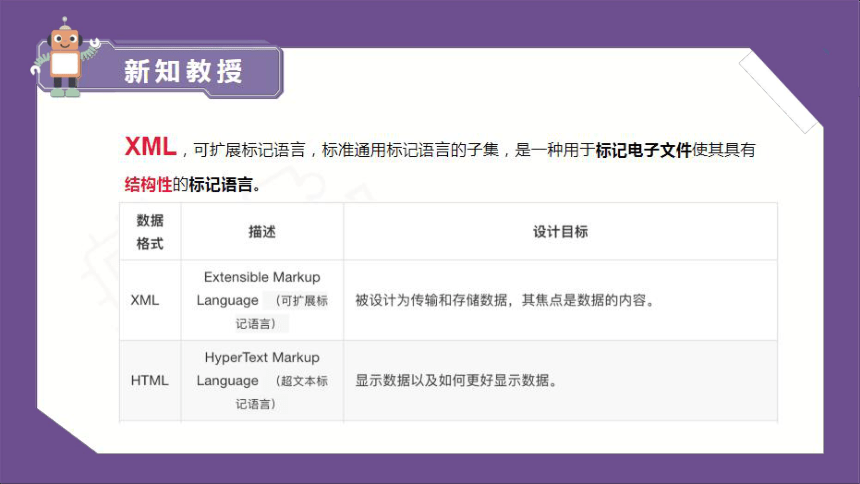Click the cell 被设计为传输和存储数据
This screenshot has width=860, height=484.
pos(561,300)
